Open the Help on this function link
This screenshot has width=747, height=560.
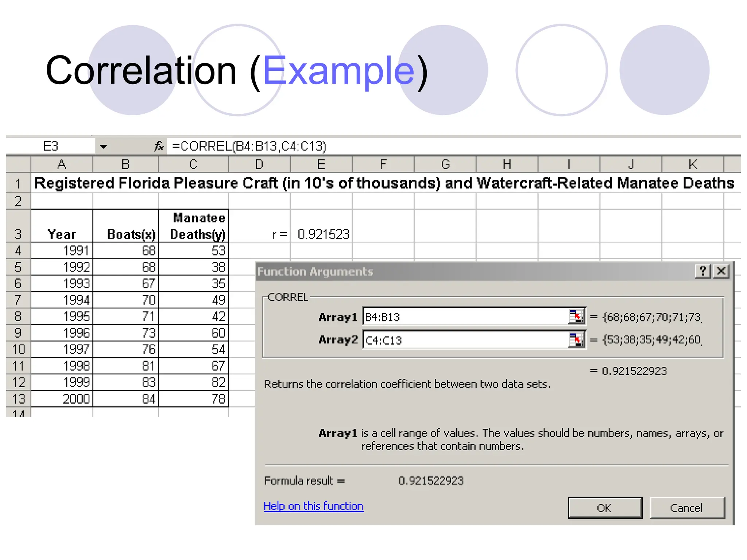coord(313,506)
